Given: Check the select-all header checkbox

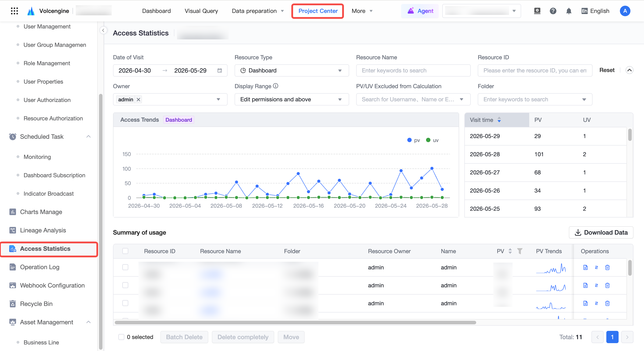Looking at the screenshot, I should click(125, 251).
